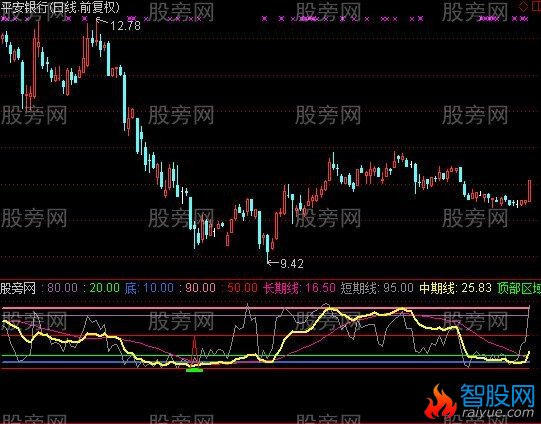Click the indicator name 股旁网 in the legend
541x424 pixels.
pyautogui.click(x=18, y=288)
